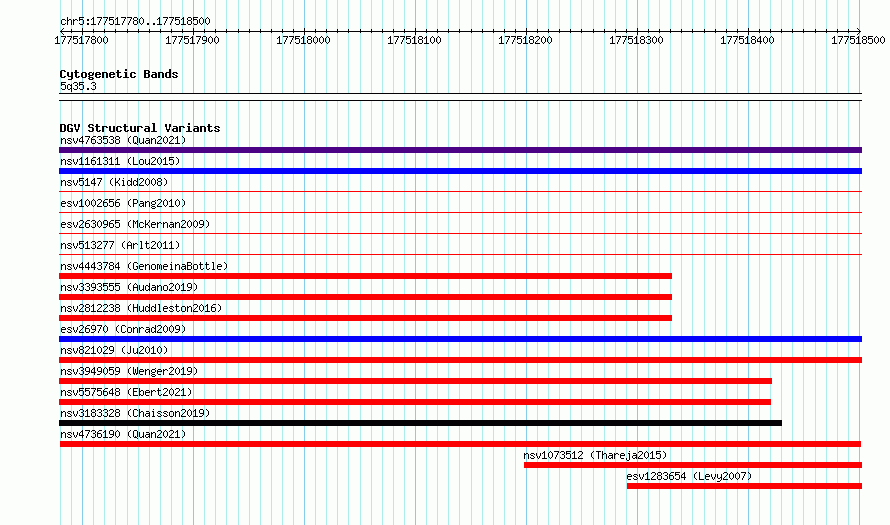890x525 pixels.
Task: Click ruler position 177518100
Action: point(414,40)
